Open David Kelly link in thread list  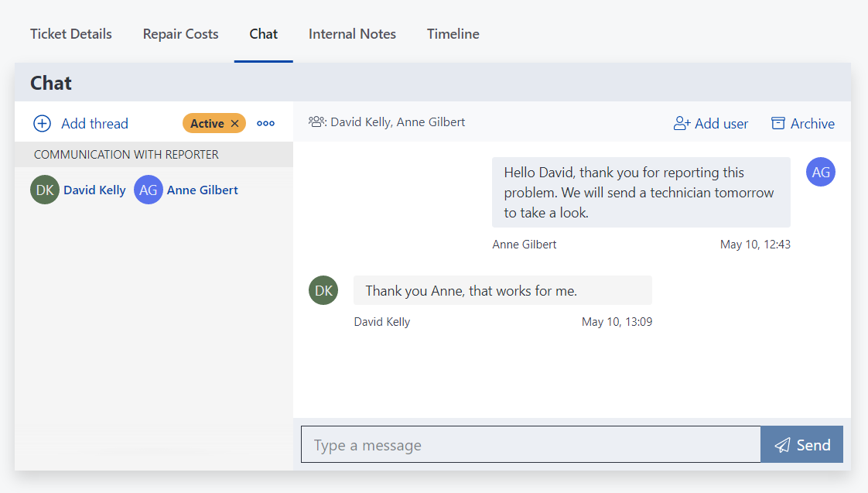[94, 190]
